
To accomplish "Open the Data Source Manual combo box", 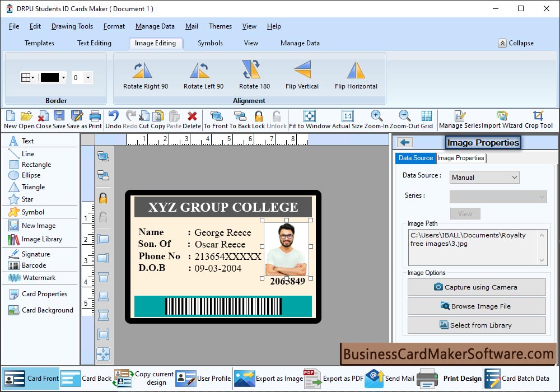I will point(484,178).
